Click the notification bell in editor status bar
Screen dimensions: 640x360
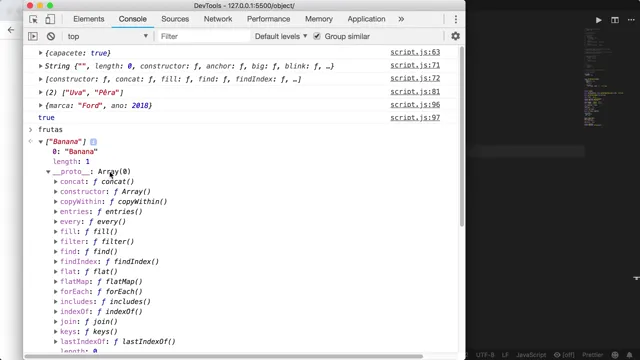tap(629, 355)
